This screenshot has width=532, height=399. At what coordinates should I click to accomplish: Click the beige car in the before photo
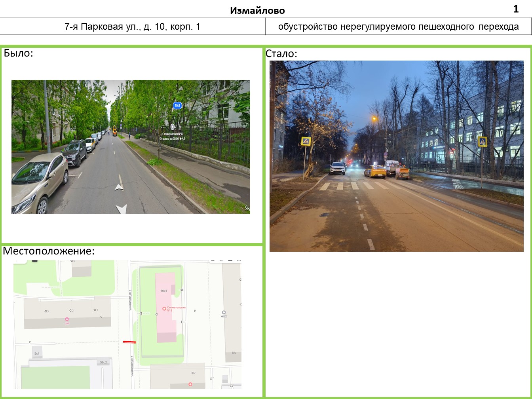click(x=40, y=182)
